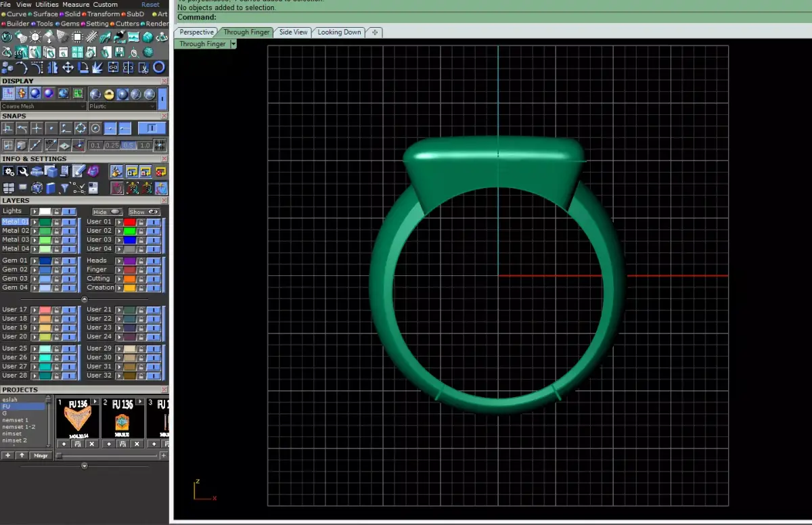This screenshot has height=525, width=812.
Task: Click the sun light icon in top toolbar
Action: click(35, 37)
